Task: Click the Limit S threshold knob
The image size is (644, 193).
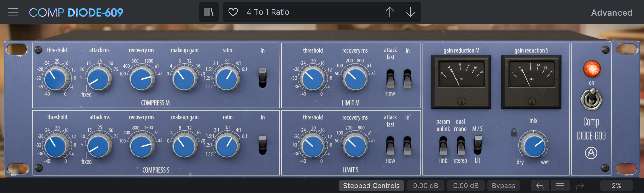Action: 312,146
